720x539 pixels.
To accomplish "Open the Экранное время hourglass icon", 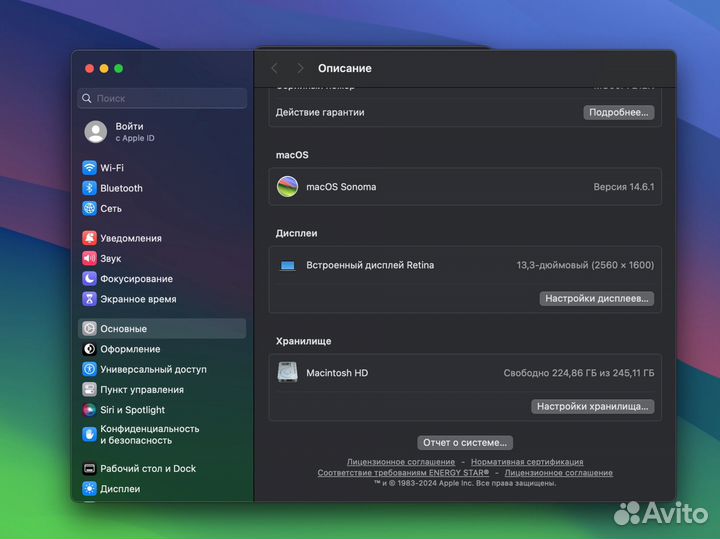I will [89, 299].
